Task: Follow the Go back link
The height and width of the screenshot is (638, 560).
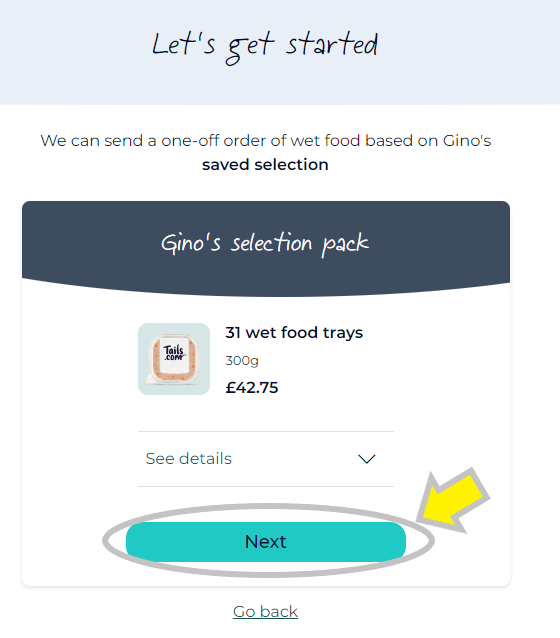Action: pyautogui.click(x=265, y=612)
